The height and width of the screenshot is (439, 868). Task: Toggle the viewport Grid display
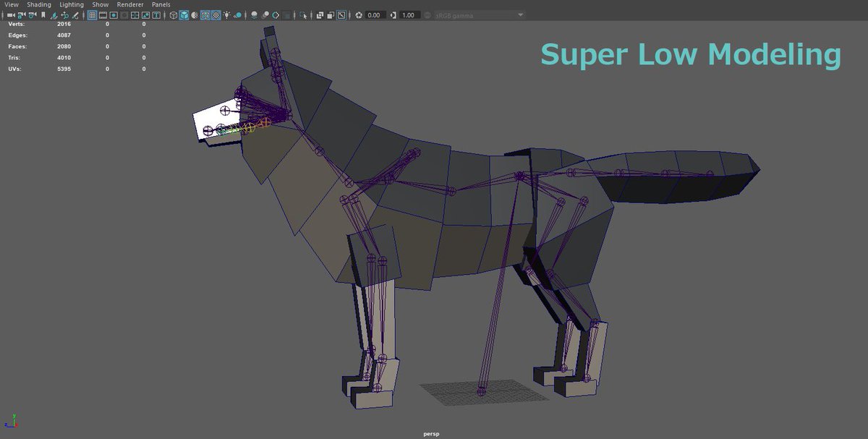[92, 15]
